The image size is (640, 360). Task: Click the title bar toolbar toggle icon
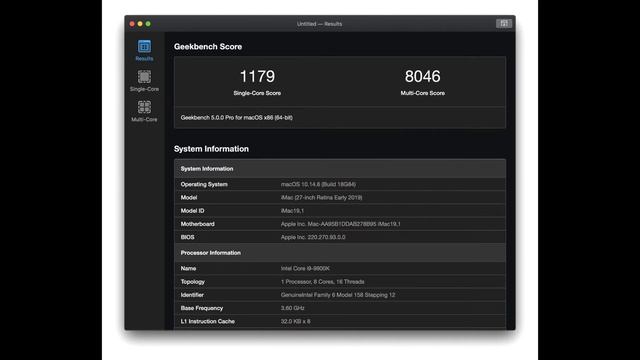pyautogui.click(x=504, y=23)
